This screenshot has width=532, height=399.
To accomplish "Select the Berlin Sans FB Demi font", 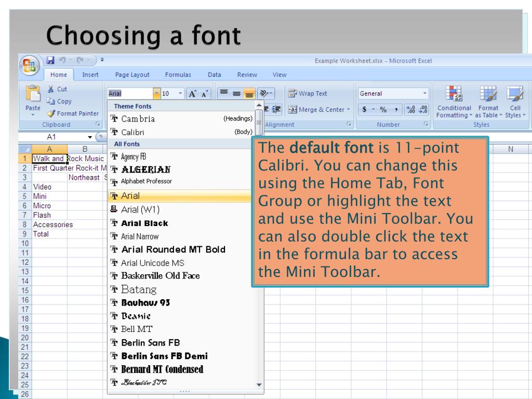I will [x=181, y=356].
